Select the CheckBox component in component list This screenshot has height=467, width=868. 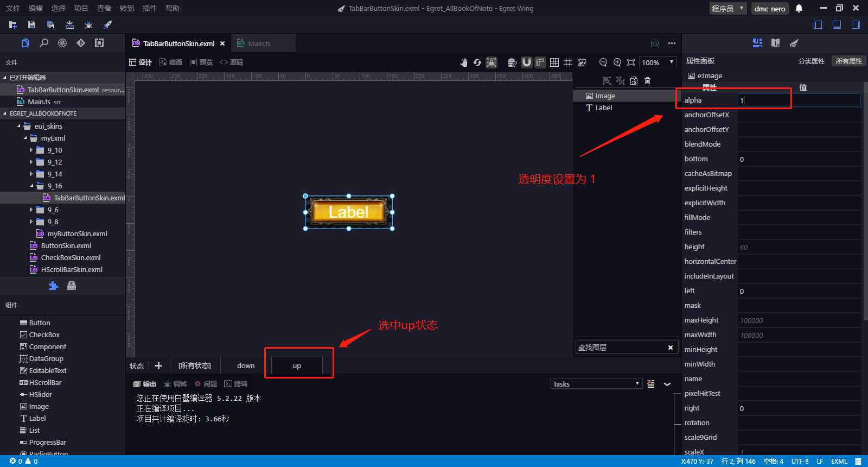click(x=44, y=335)
